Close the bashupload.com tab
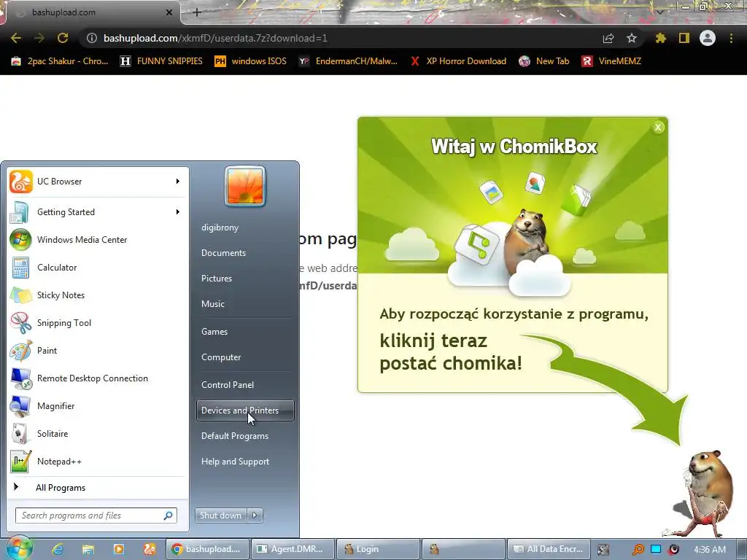Image resolution: width=747 pixels, height=560 pixels. [169, 12]
